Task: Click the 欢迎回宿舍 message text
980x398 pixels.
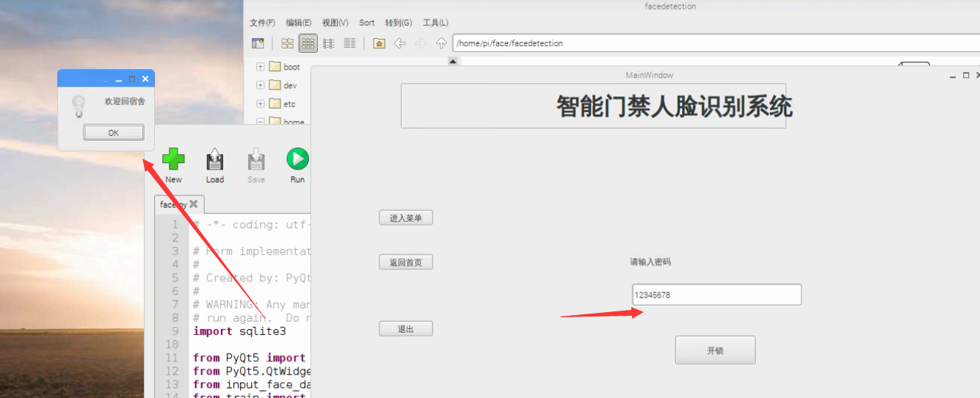Action: point(125,101)
